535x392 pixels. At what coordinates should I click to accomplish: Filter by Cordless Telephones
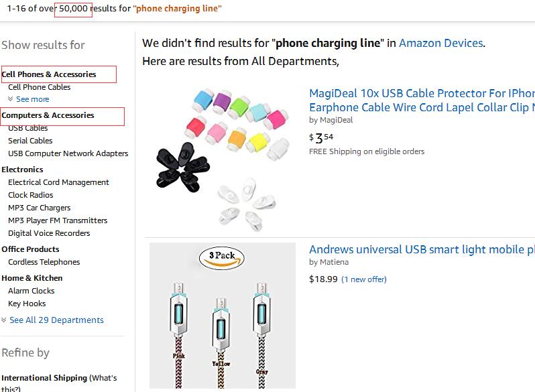44,262
